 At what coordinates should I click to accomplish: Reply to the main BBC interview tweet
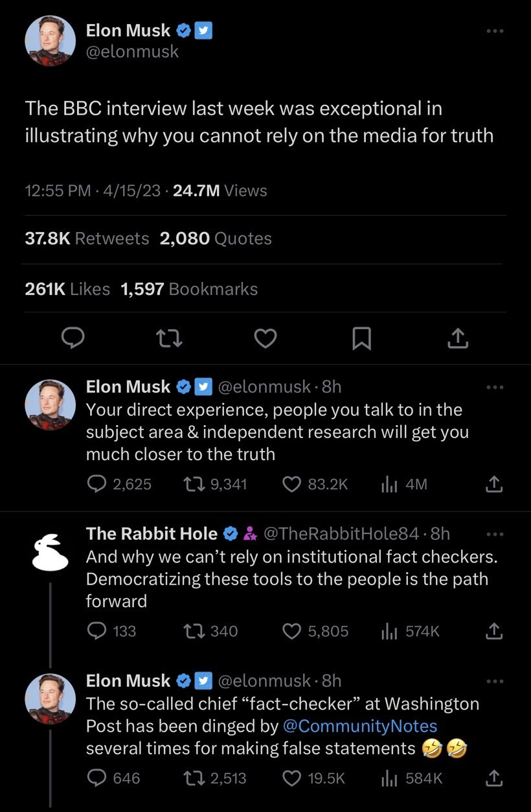pyautogui.click(x=74, y=338)
